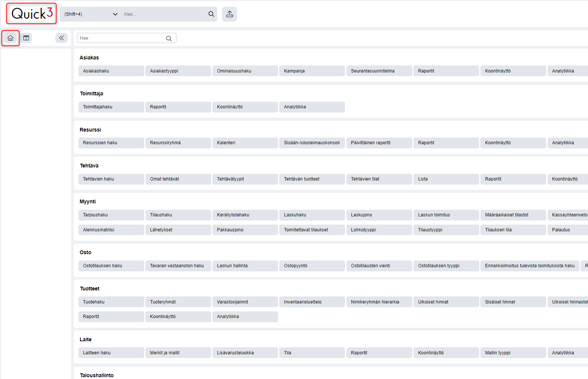Open Määräaikaiset tilastot
The image size is (588, 379).
pyautogui.click(x=513, y=215)
